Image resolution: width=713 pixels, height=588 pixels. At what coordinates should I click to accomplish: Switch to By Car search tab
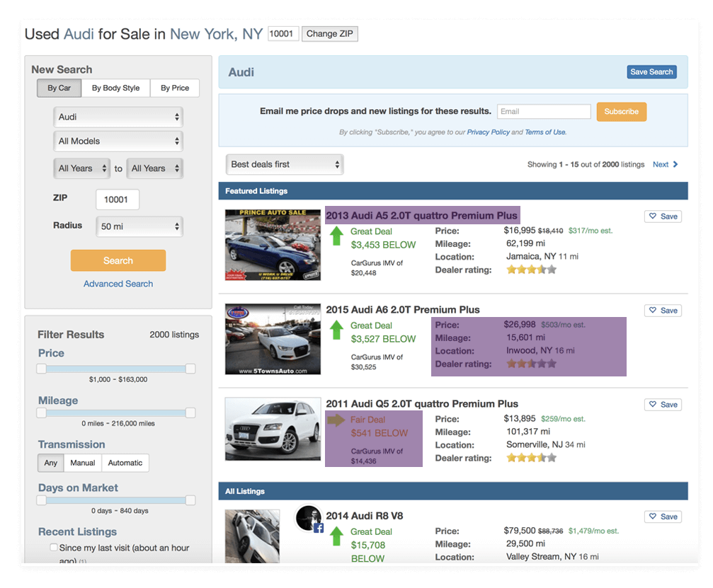click(x=59, y=88)
